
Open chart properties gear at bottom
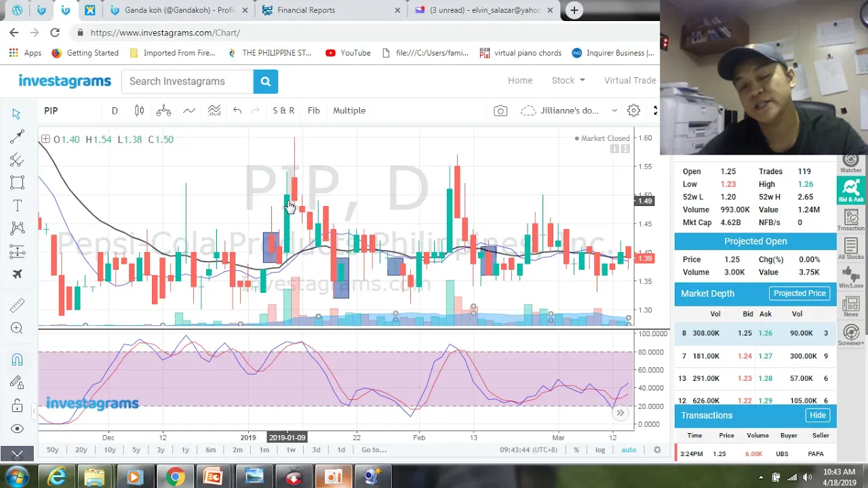(x=657, y=450)
